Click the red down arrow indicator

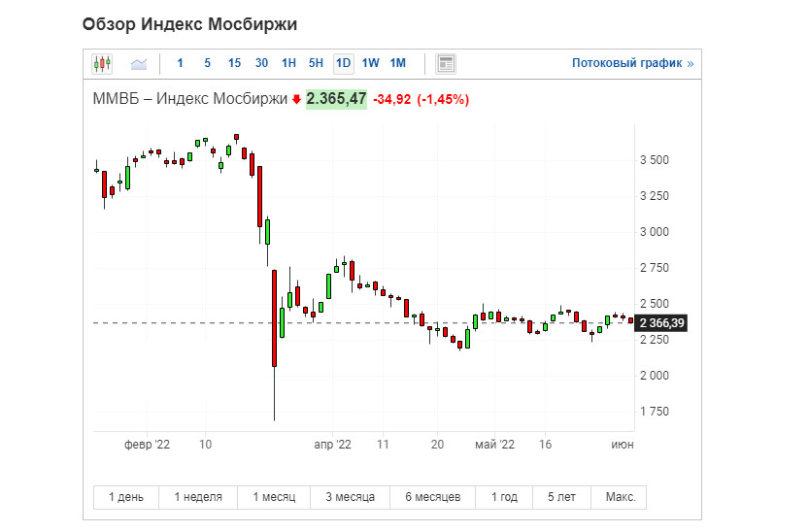(296, 99)
